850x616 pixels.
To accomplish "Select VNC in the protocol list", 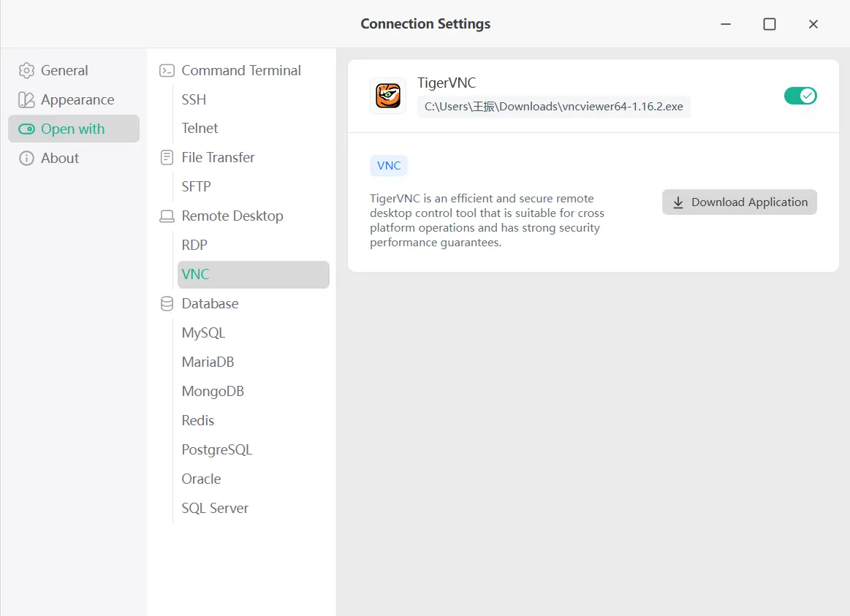I will coord(253,275).
